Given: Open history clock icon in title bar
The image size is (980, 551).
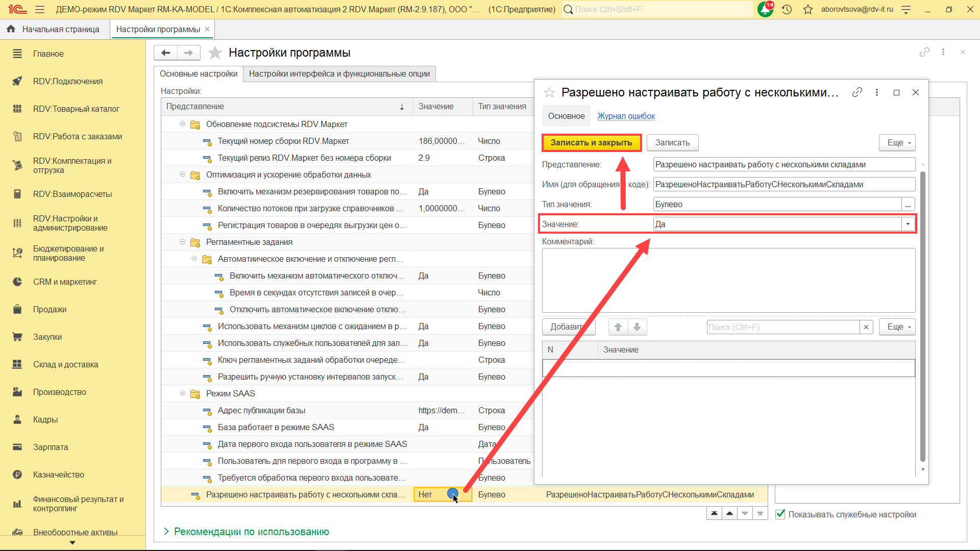Looking at the screenshot, I should pos(787,9).
